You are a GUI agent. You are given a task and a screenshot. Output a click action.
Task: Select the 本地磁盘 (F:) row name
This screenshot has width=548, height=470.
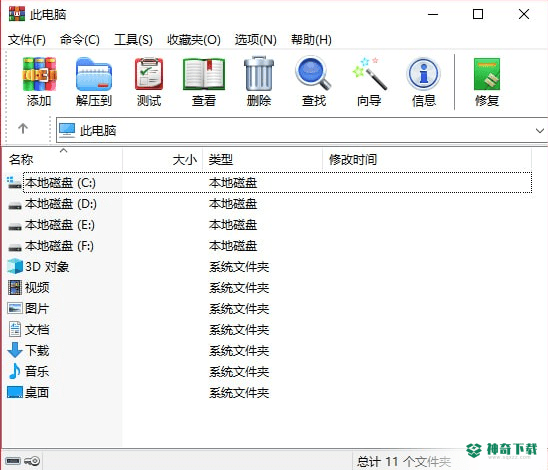click(x=59, y=246)
